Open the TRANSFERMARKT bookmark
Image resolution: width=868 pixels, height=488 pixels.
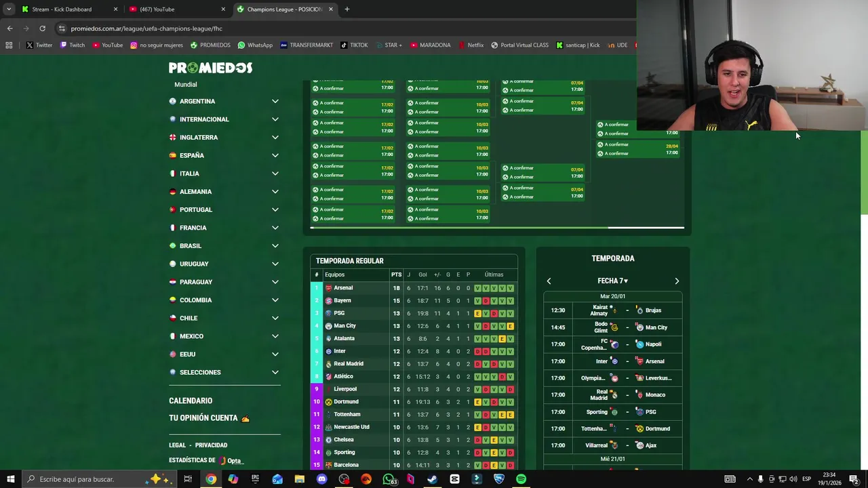(x=306, y=45)
